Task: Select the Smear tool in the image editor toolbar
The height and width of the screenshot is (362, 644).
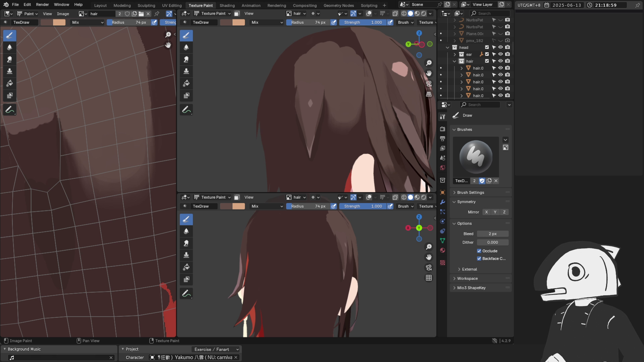Action: click(x=9, y=59)
